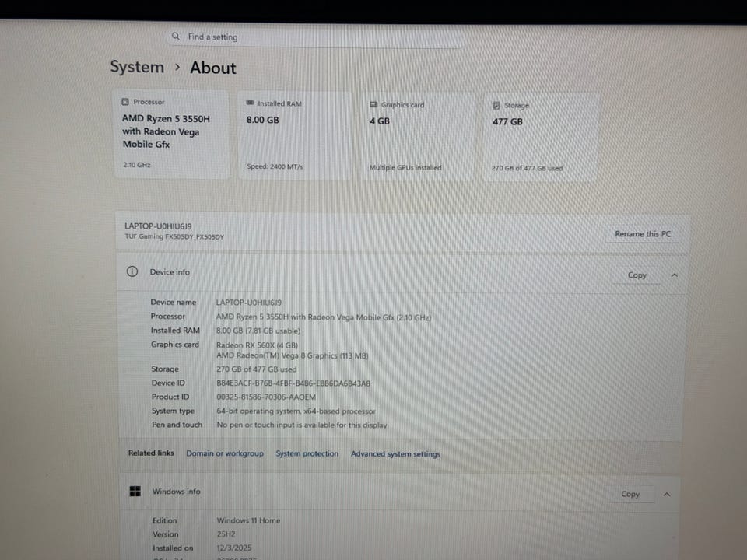The height and width of the screenshot is (560, 747).
Task: Click the About page heading
Action: point(213,68)
